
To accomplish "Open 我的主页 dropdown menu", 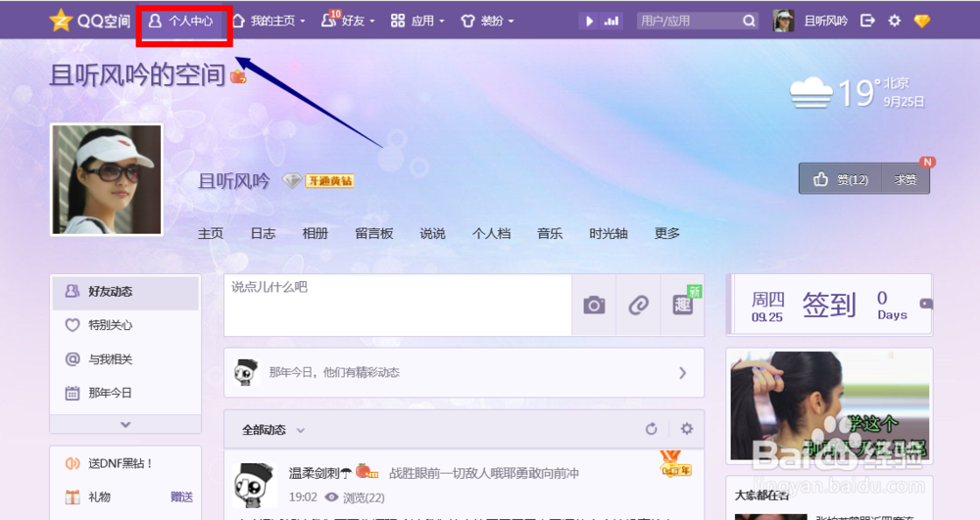I will tap(269, 22).
